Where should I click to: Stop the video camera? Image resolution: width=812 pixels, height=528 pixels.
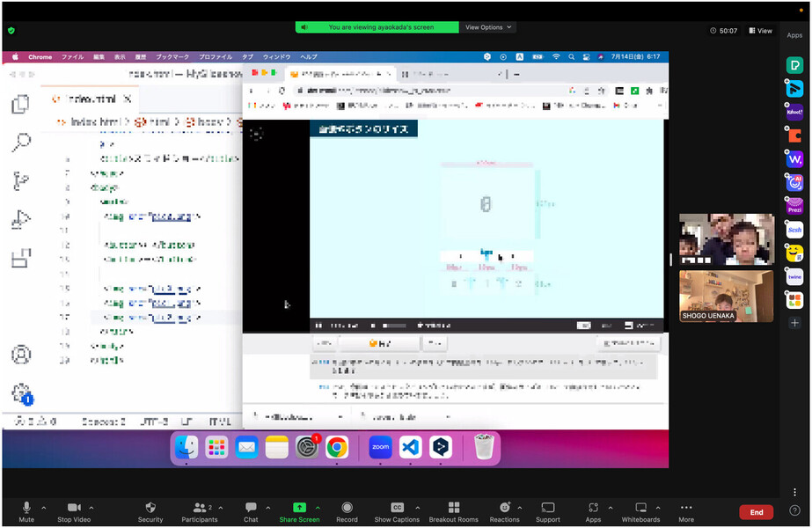[x=74, y=508]
